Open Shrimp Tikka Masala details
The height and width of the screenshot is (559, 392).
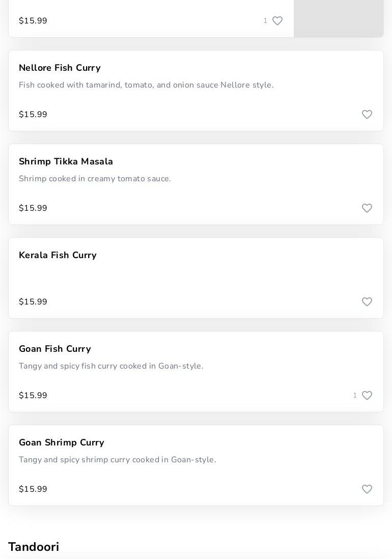pos(66,161)
